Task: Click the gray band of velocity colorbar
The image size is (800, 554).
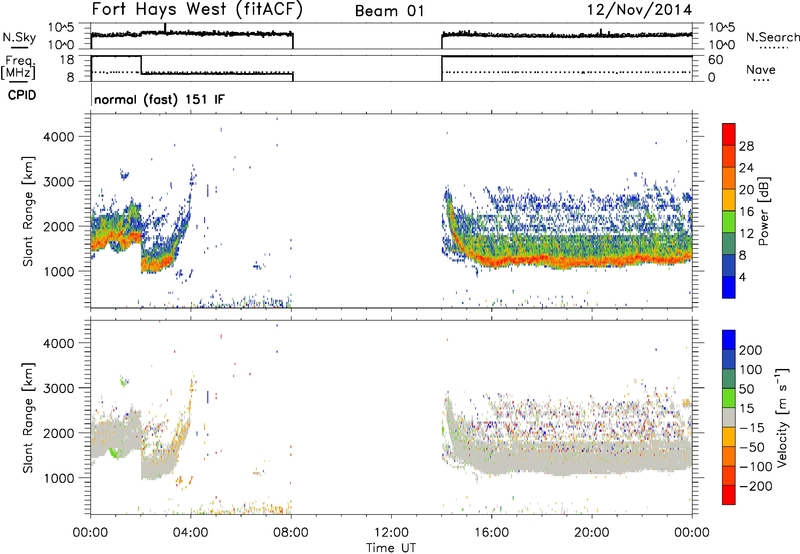Action: pos(729,417)
